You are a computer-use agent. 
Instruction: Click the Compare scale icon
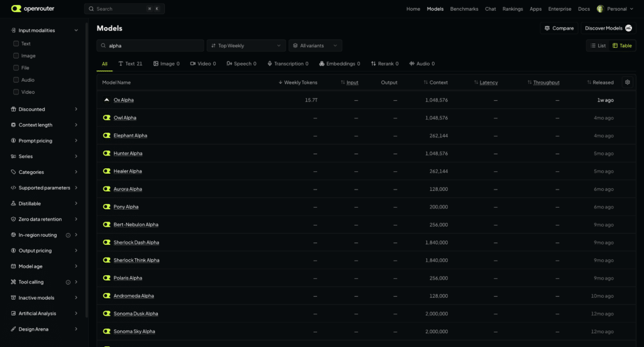[x=547, y=28]
